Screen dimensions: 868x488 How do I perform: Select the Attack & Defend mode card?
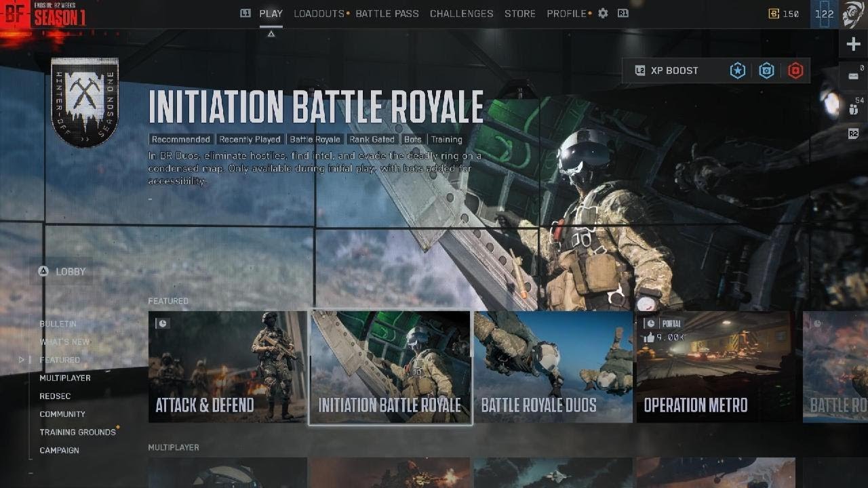click(227, 367)
